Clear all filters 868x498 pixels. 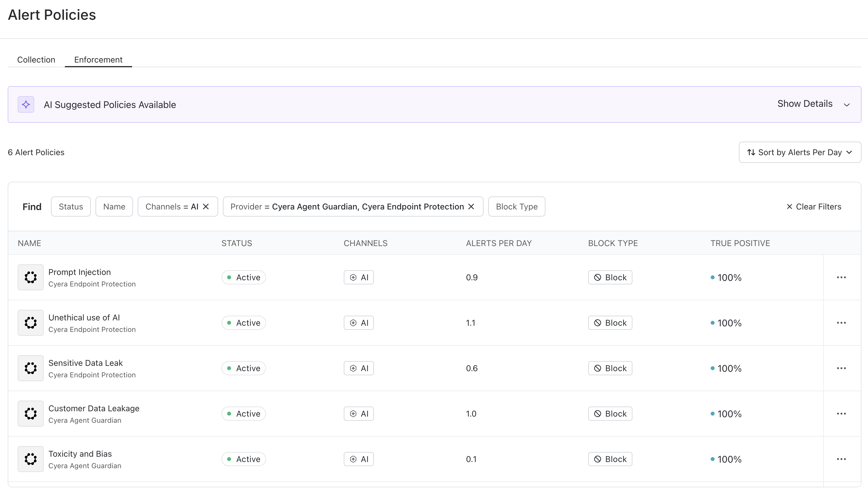(814, 207)
